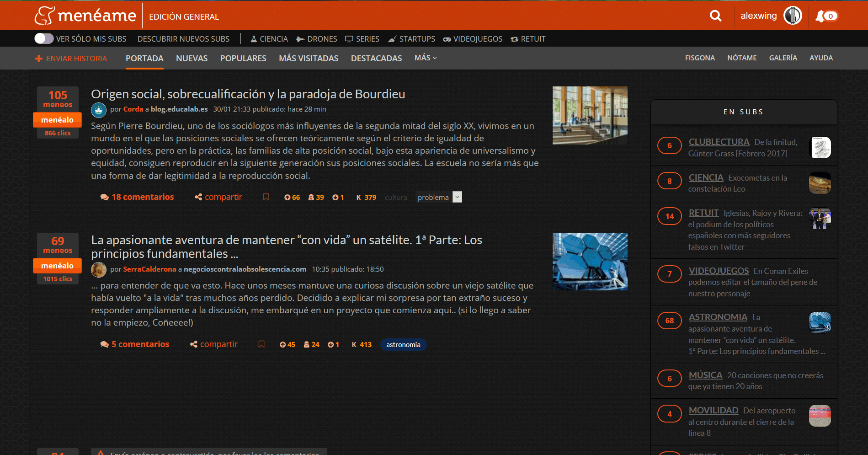Bookmark the Bourdieu story
Screen dimensions: 868x455
pyautogui.click(x=266, y=197)
